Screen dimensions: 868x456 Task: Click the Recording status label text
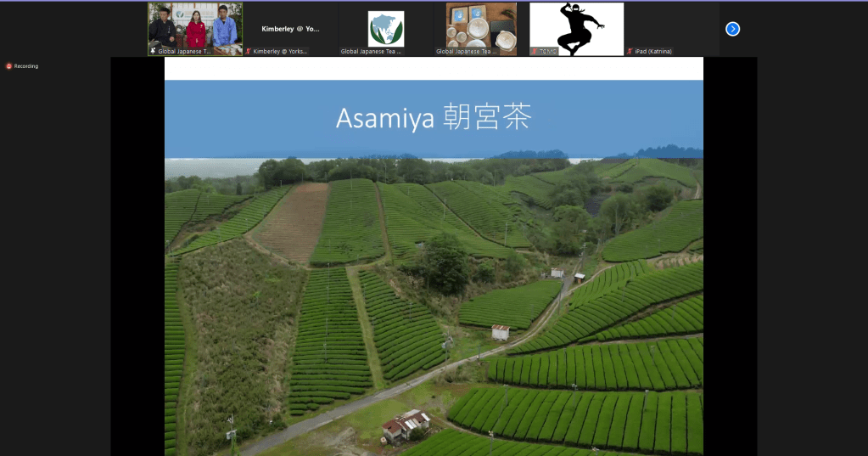click(x=26, y=66)
